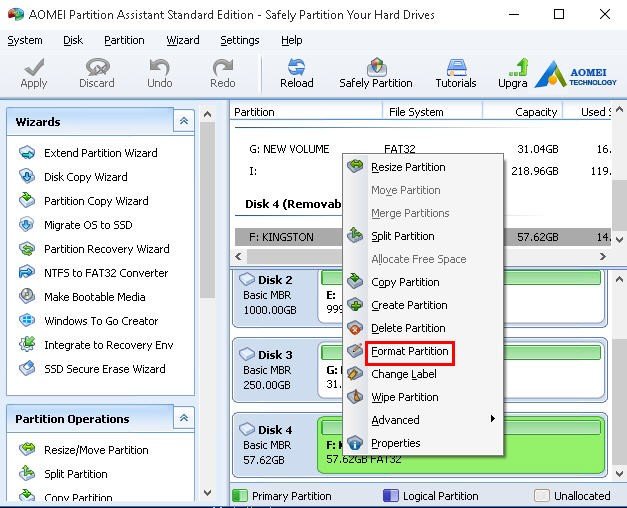Launch Extend Partition Wizard
Screen dimensions: 627x508
(x=101, y=153)
